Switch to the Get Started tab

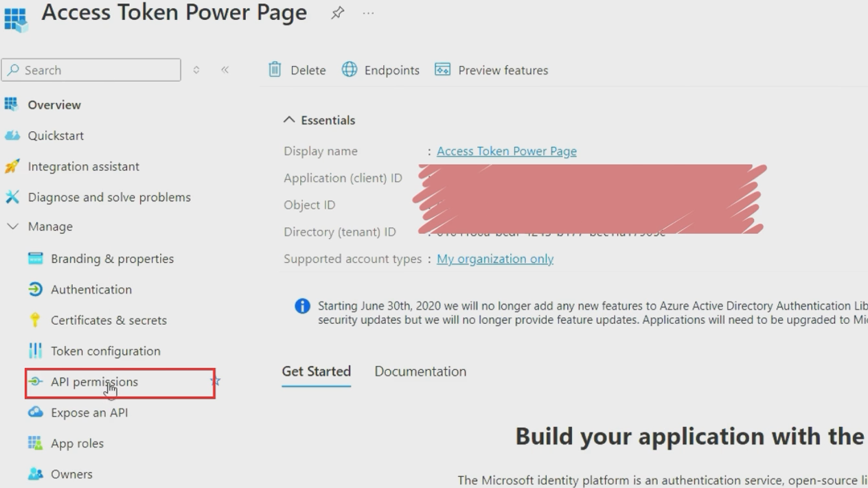coord(316,371)
